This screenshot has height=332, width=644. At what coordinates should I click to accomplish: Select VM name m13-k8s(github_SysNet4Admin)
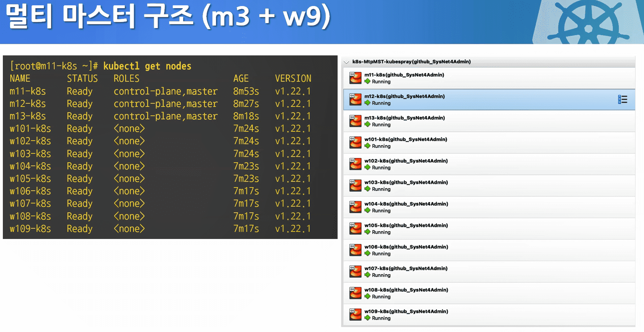[x=405, y=118]
